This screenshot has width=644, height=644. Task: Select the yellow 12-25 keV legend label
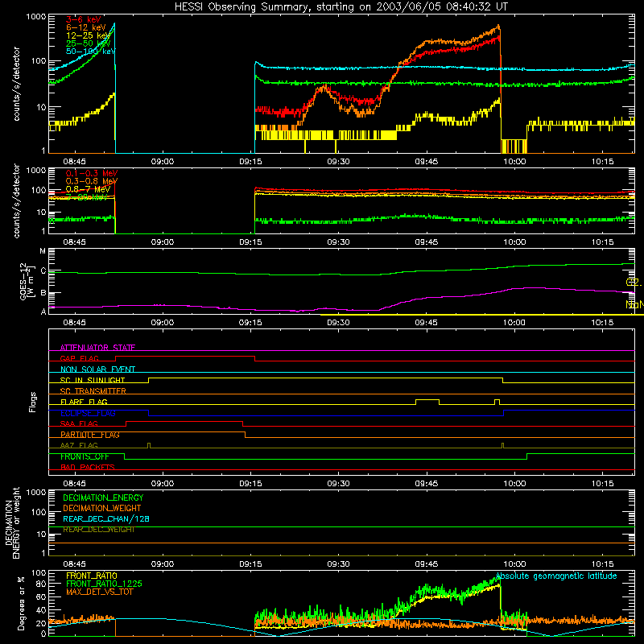tap(89, 35)
